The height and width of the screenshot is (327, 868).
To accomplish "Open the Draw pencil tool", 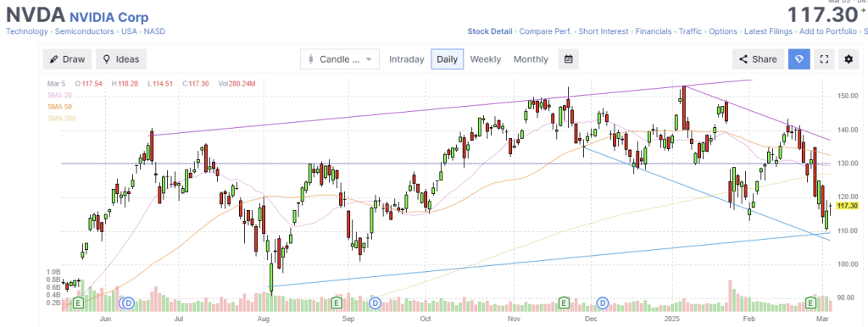I will click(68, 59).
